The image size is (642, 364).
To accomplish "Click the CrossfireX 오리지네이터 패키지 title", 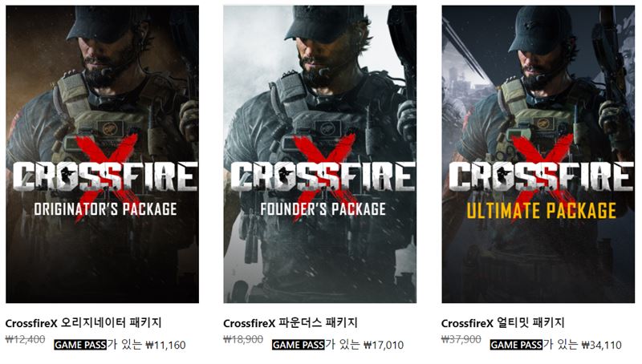I will coord(83,323).
